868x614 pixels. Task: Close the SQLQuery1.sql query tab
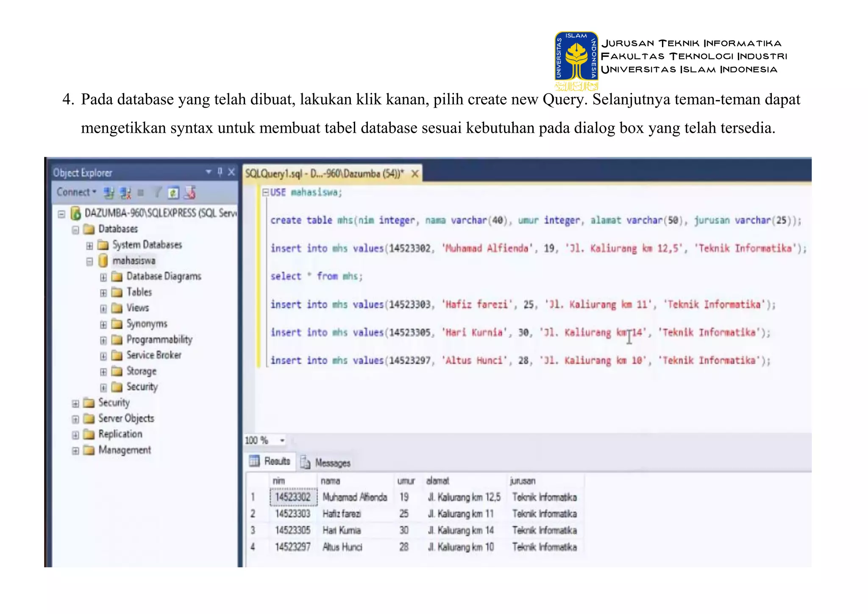pos(415,174)
